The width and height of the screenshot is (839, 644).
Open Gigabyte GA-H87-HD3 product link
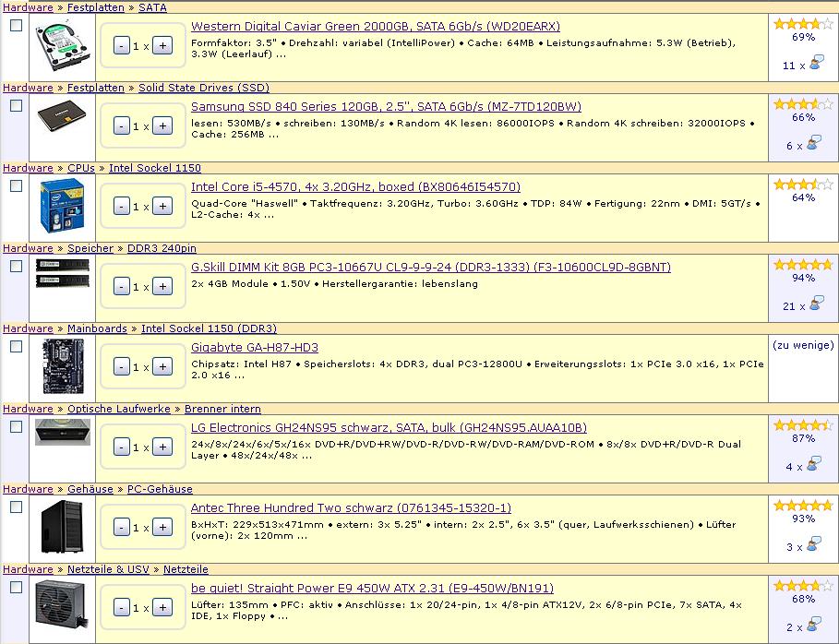tap(255, 347)
